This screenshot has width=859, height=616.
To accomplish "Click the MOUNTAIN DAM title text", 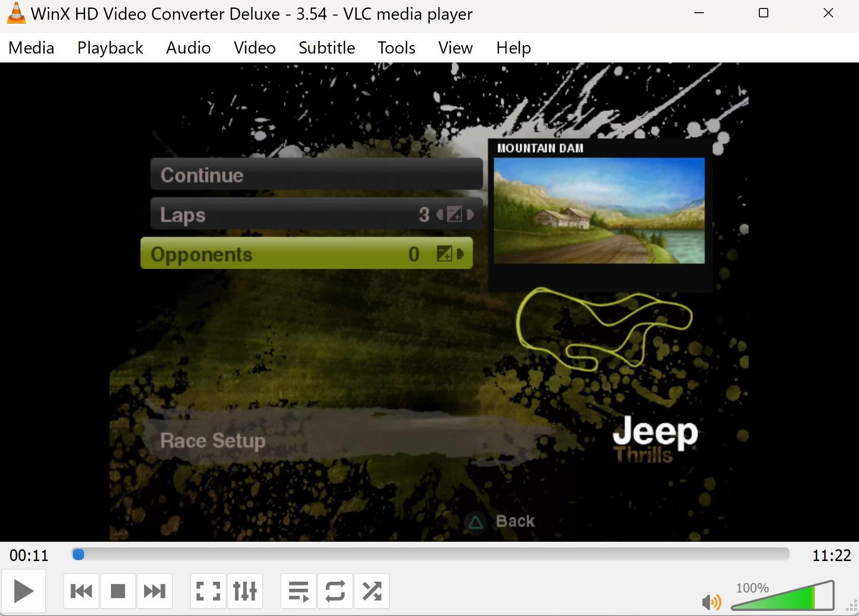I will 540,148.
